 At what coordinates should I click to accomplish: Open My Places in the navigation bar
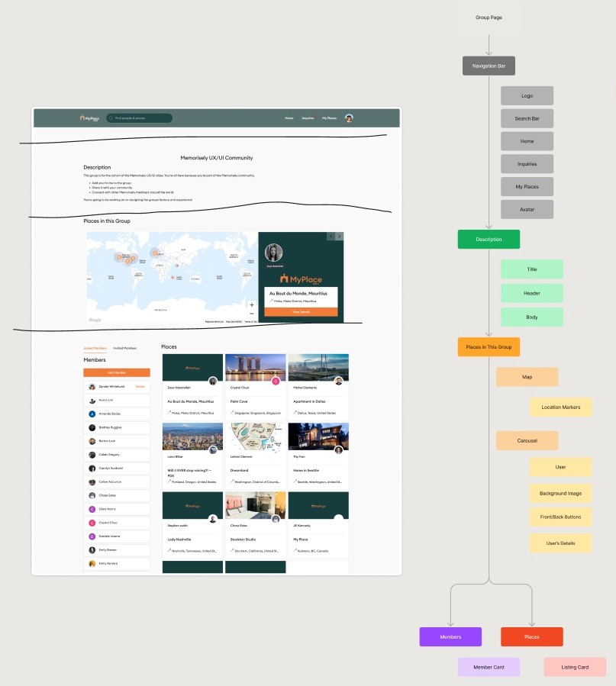click(x=330, y=118)
